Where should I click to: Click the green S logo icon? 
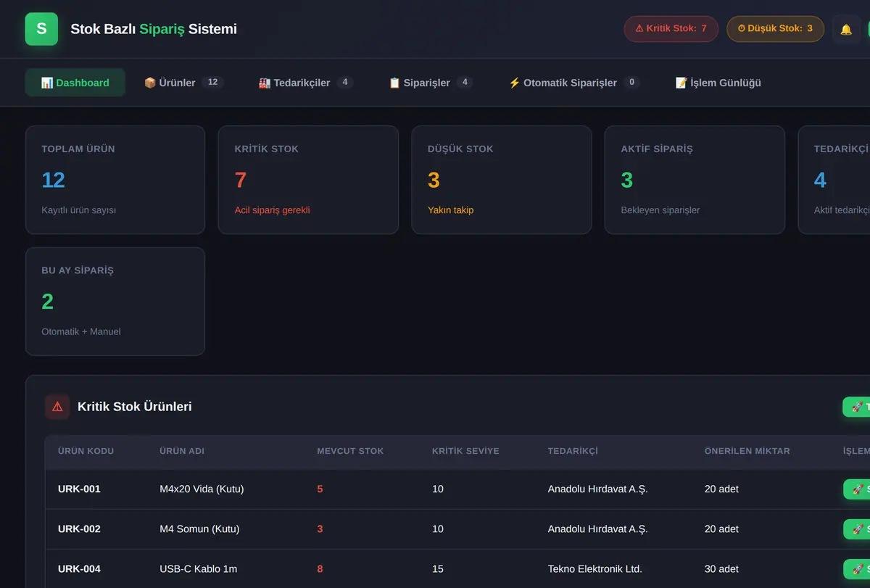(41, 29)
